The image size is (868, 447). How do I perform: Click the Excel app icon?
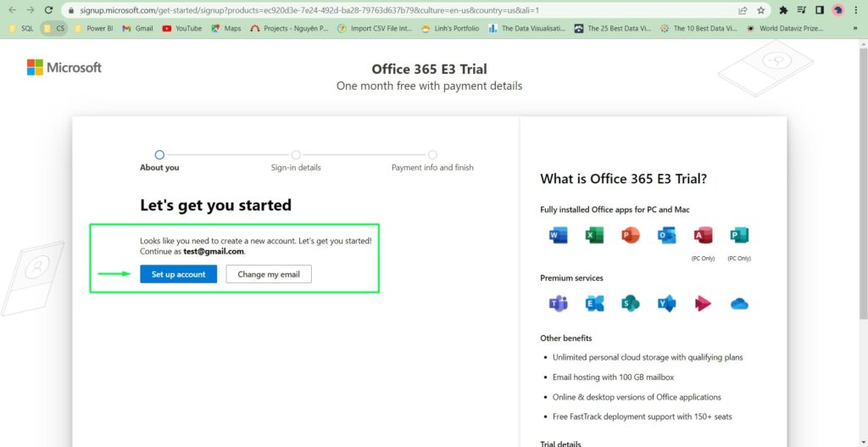coord(594,236)
